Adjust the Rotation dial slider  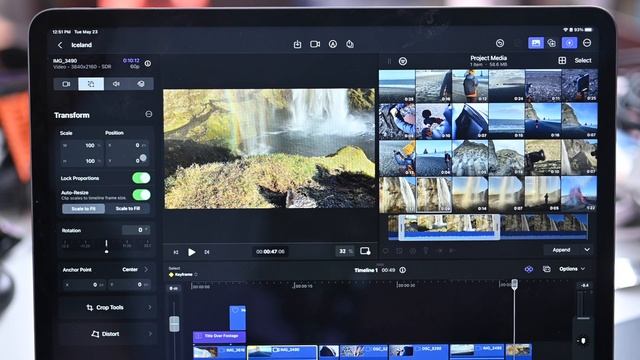pos(107,246)
